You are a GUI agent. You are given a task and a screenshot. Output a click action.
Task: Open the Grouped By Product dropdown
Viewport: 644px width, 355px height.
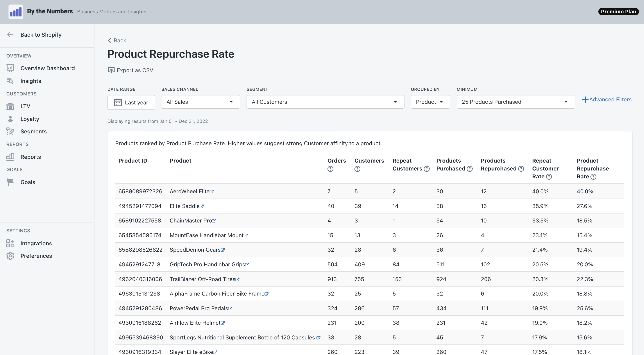coord(430,102)
